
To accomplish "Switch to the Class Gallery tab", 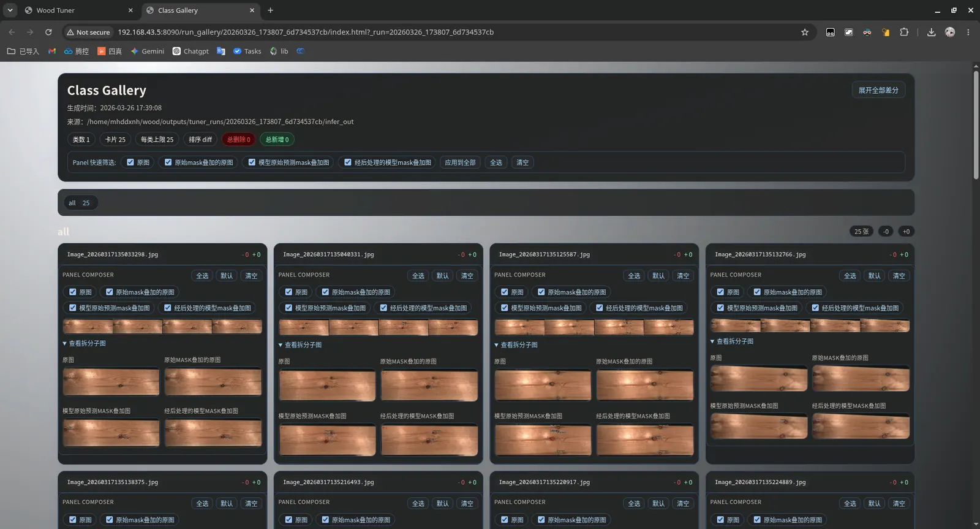I will [x=201, y=10].
